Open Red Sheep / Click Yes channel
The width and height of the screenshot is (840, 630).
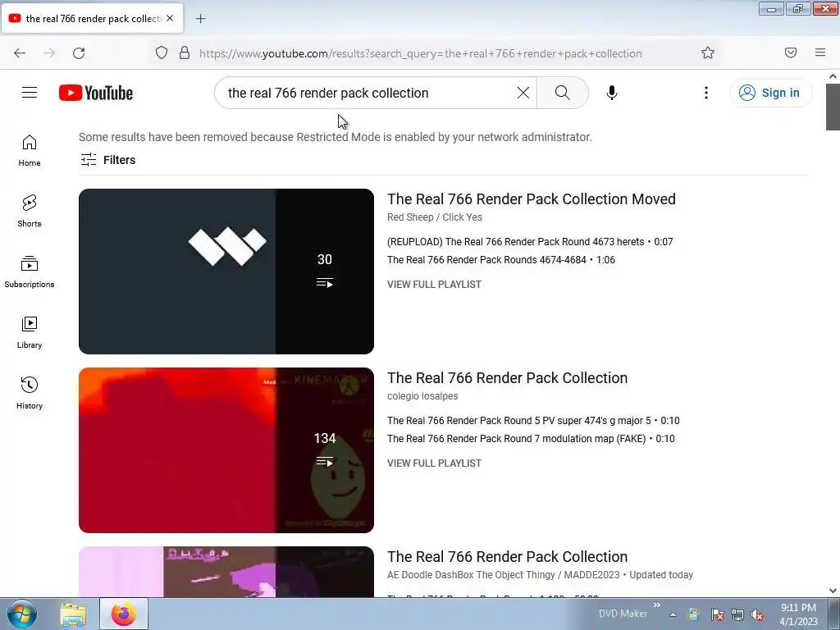pyautogui.click(x=435, y=217)
